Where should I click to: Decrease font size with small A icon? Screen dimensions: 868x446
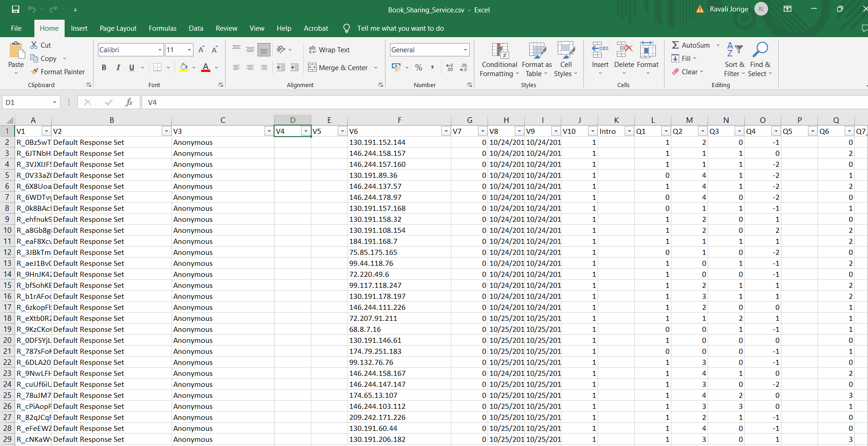point(214,50)
